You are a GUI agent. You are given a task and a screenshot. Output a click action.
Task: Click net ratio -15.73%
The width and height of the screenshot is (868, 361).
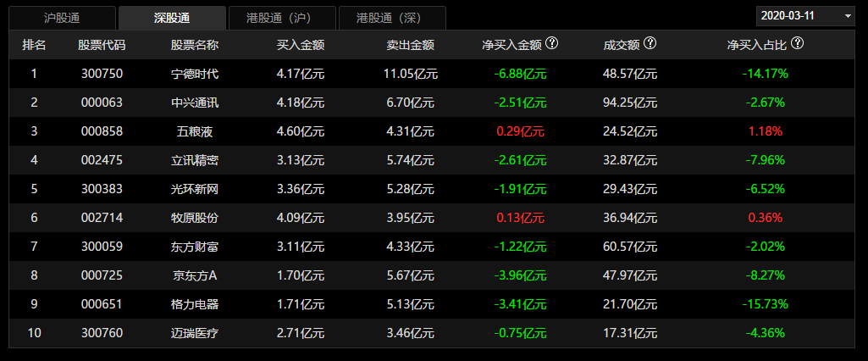(765, 304)
